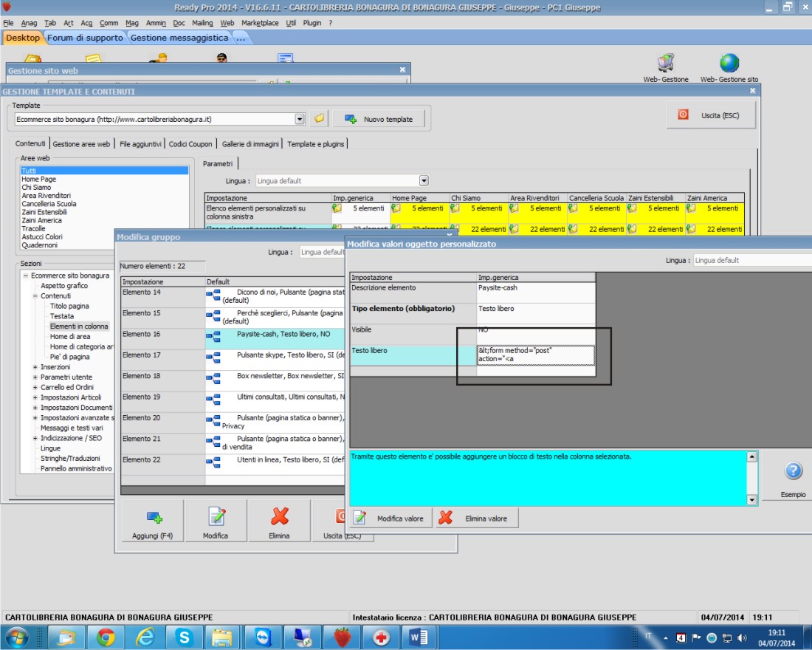Click the Web-Gestione desktop icon
This screenshot has height=650, width=812.
pyautogui.click(x=666, y=64)
